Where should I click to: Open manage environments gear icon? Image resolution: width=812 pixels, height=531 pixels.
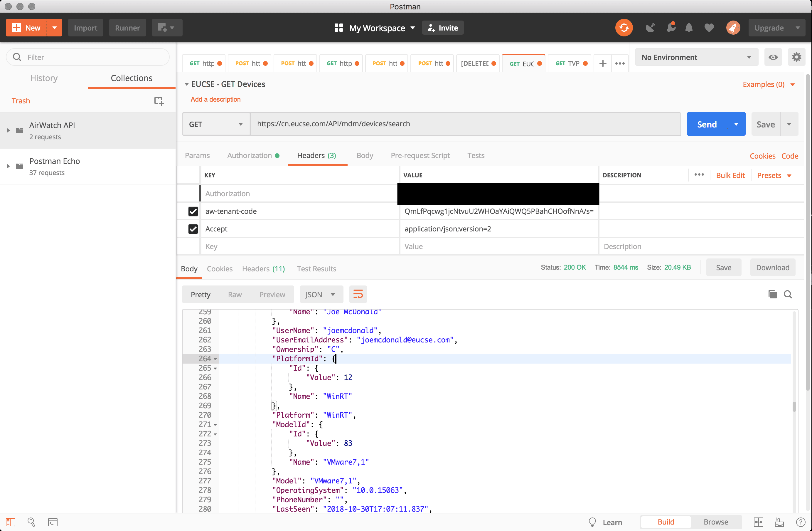coord(796,57)
